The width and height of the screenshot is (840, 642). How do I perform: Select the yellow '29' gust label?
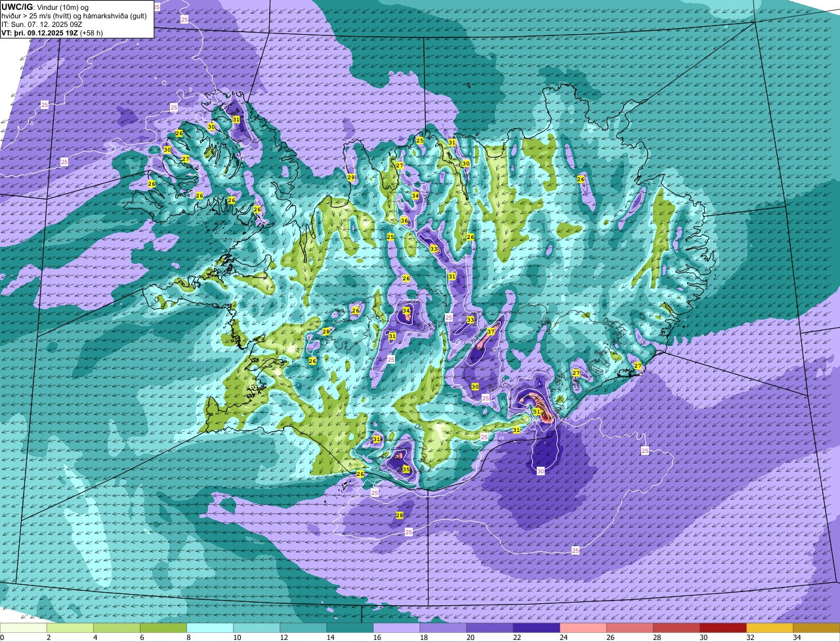tap(351, 177)
